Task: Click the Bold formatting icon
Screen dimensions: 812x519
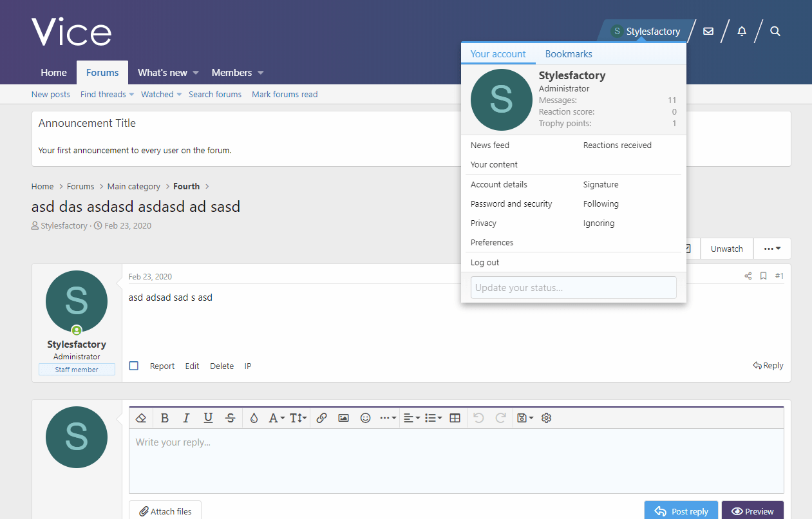Action: tap(165, 418)
